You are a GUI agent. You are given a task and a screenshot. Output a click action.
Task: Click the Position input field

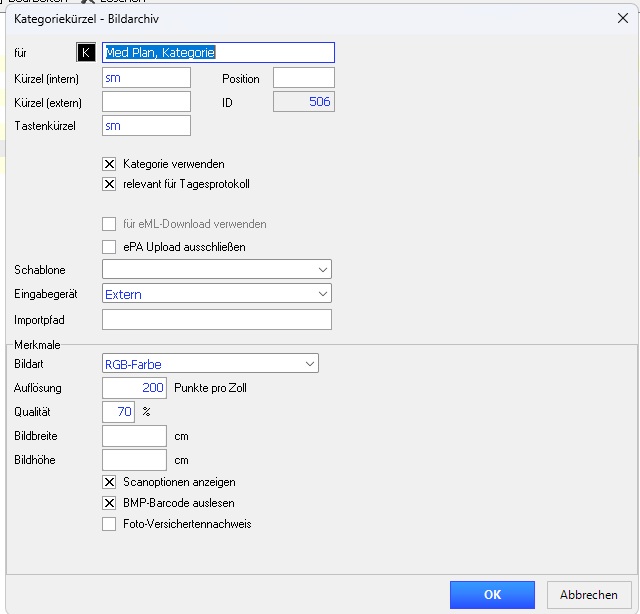[x=304, y=78]
